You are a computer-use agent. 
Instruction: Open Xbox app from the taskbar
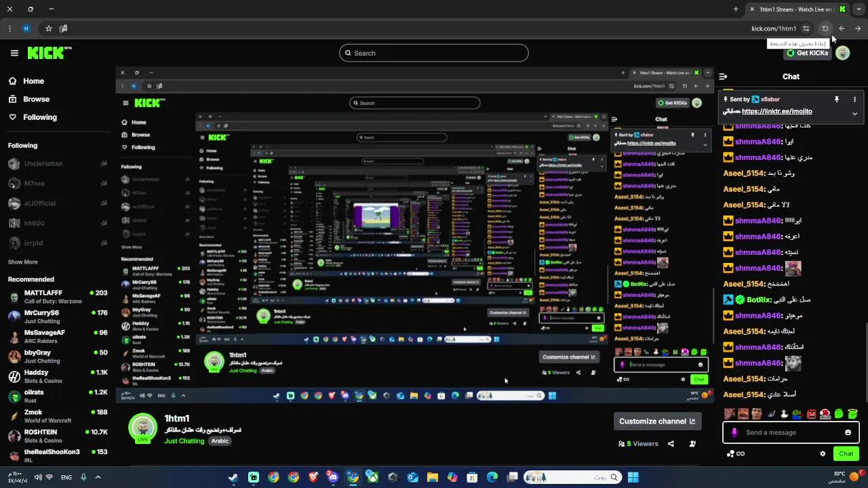tap(373, 477)
